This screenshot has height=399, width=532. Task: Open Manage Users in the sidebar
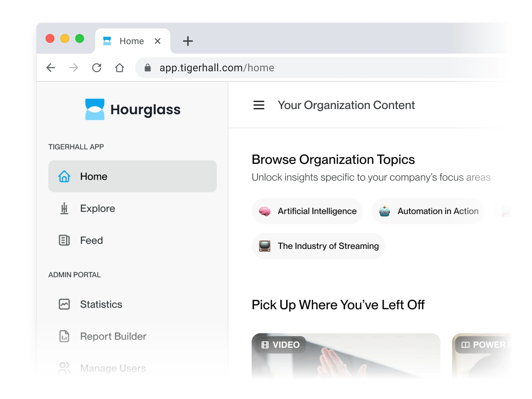(x=133, y=368)
